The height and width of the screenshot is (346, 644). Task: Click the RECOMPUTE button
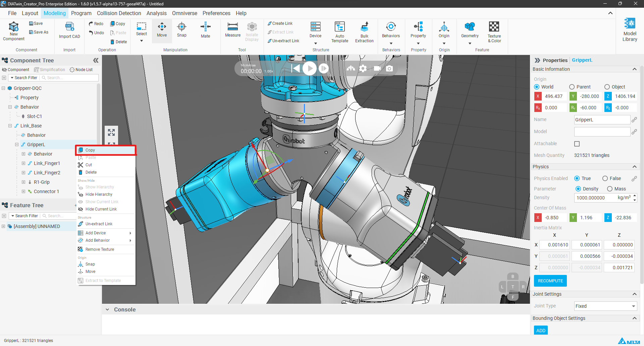click(x=550, y=281)
